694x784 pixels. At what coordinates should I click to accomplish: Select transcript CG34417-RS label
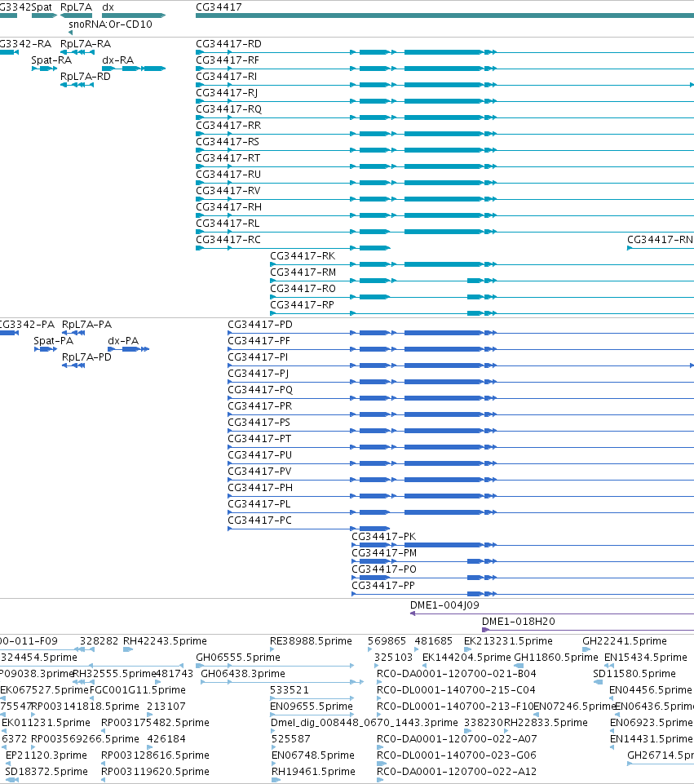(x=228, y=142)
